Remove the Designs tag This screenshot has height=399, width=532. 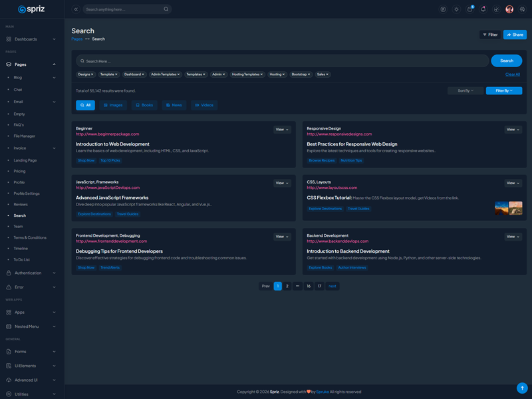tap(92, 74)
